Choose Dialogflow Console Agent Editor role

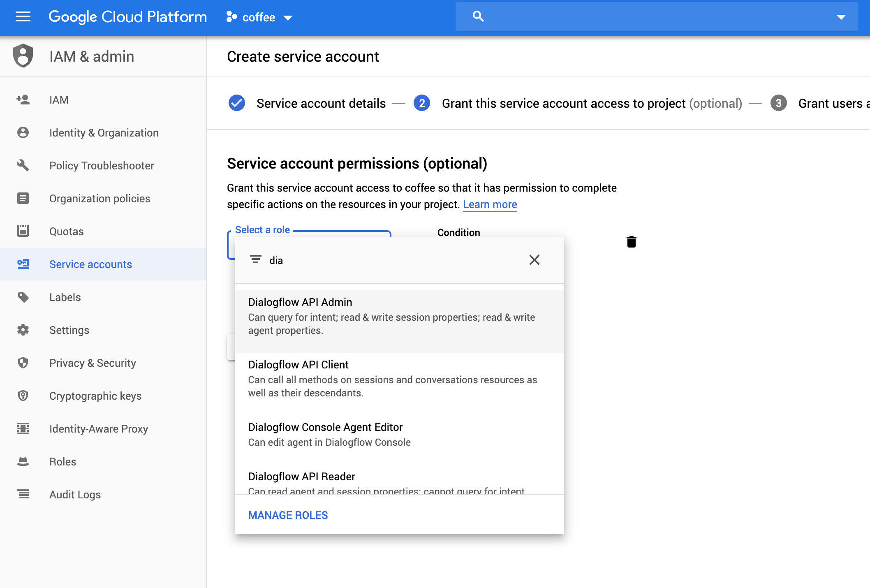pos(400,440)
